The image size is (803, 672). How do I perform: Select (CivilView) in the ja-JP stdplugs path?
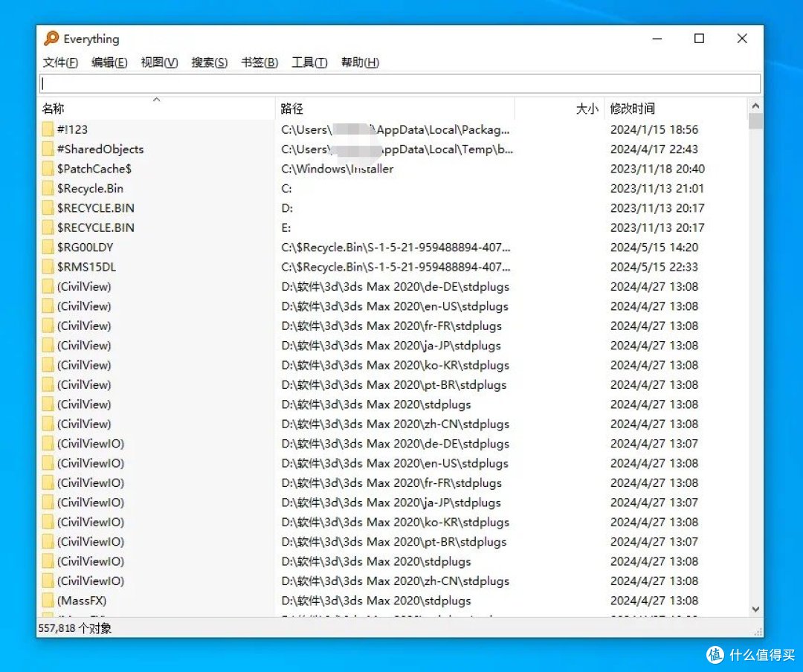coord(84,345)
